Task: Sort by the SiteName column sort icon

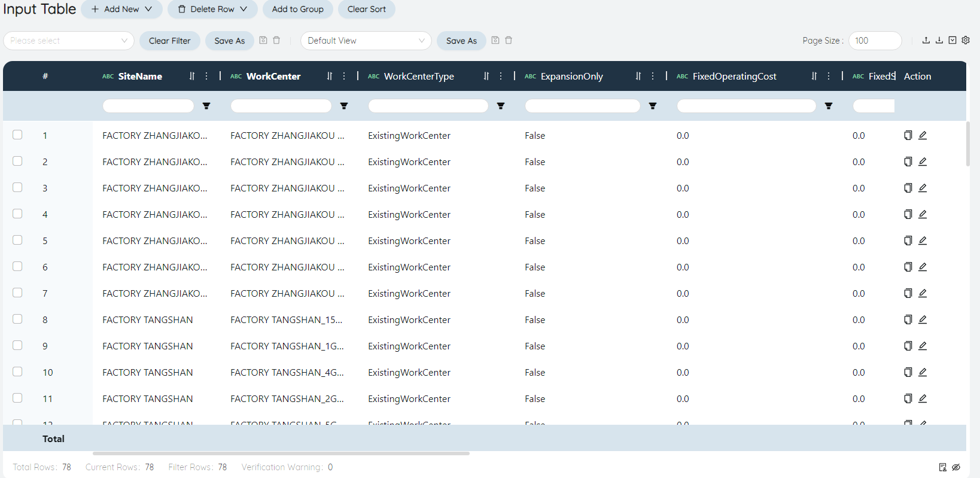Action: coord(192,76)
